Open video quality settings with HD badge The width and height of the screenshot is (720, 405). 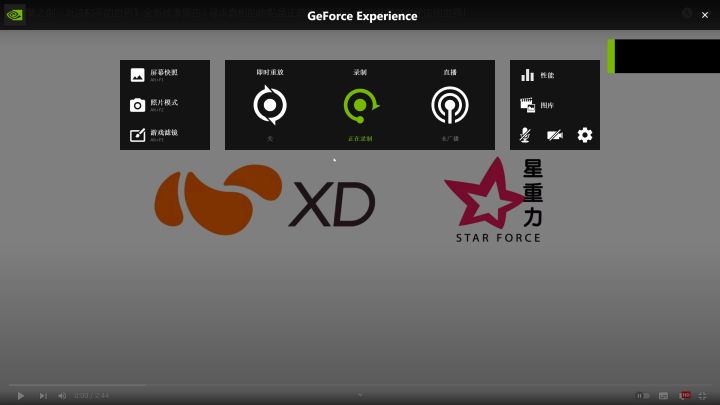(x=684, y=395)
